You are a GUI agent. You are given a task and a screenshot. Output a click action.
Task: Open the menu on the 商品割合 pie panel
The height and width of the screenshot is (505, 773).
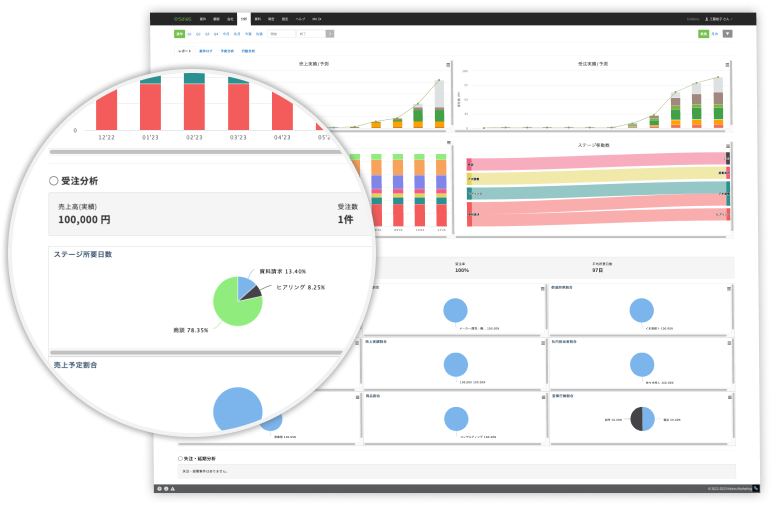543,397
